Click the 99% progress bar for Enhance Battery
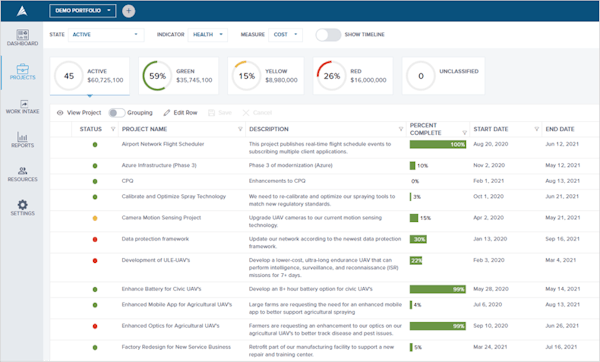600x362 pixels. pyautogui.click(x=438, y=289)
